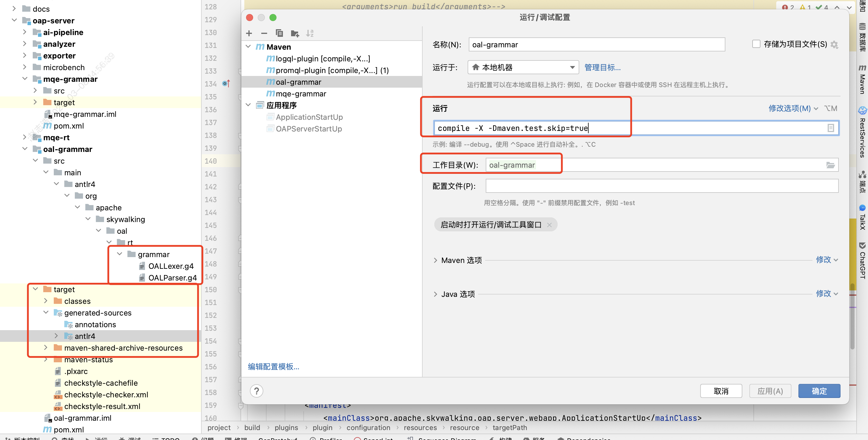Click the 配置文件(P) input field
This screenshot has height=440, width=868.
click(661, 186)
